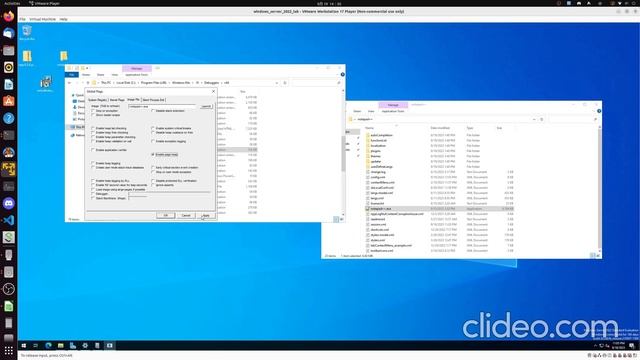Open Firefox from the Ubuntu dock
Viewport: 640px width, 360px height.
9,16
